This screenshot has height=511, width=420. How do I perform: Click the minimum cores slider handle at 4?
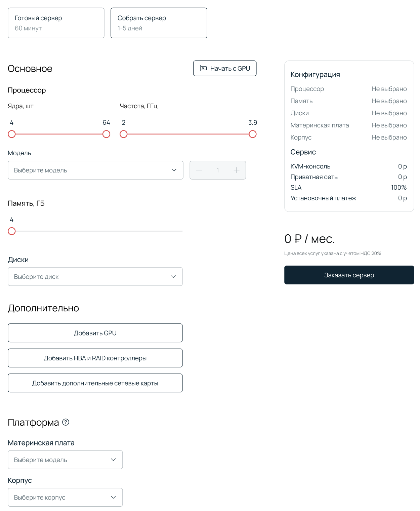(12, 134)
